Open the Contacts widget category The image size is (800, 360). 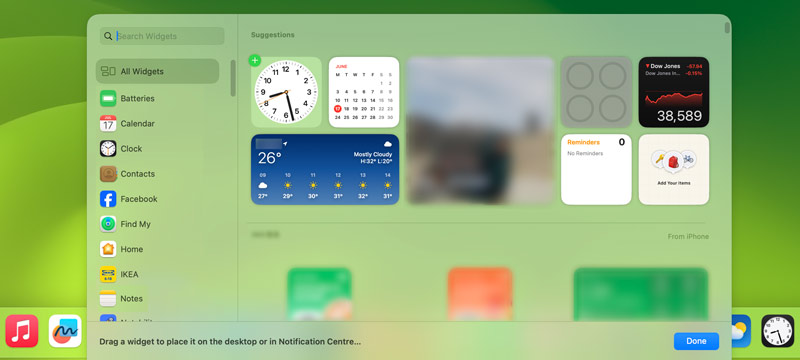[157, 174]
